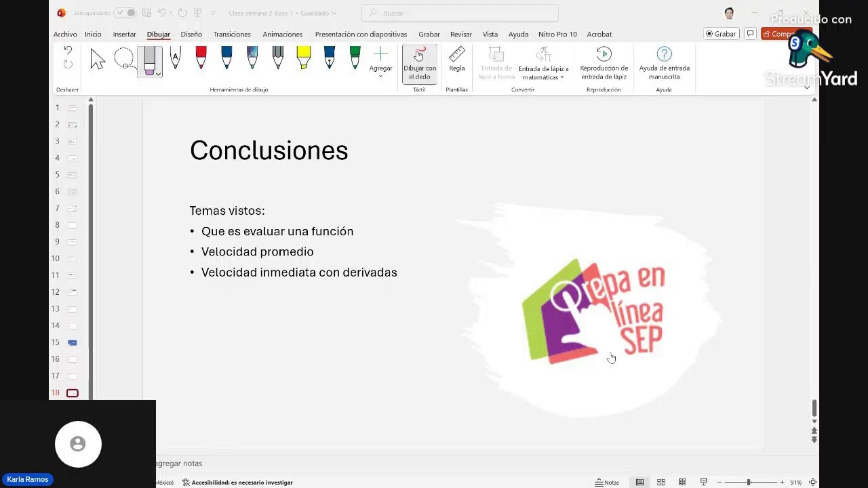Switch to the Inicio tab
Viewport: 868px width, 488px height.
(93, 34)
